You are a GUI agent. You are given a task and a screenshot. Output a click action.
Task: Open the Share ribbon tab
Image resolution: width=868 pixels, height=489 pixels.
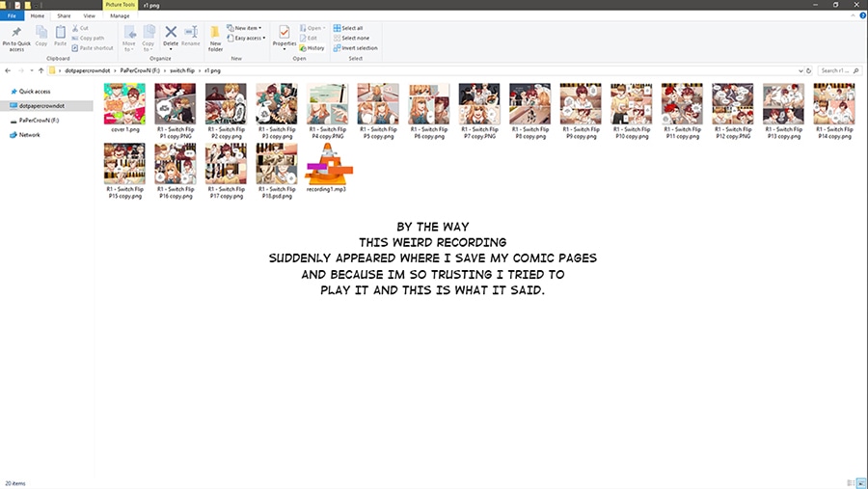pyautogui.click(x=64, y=15)
